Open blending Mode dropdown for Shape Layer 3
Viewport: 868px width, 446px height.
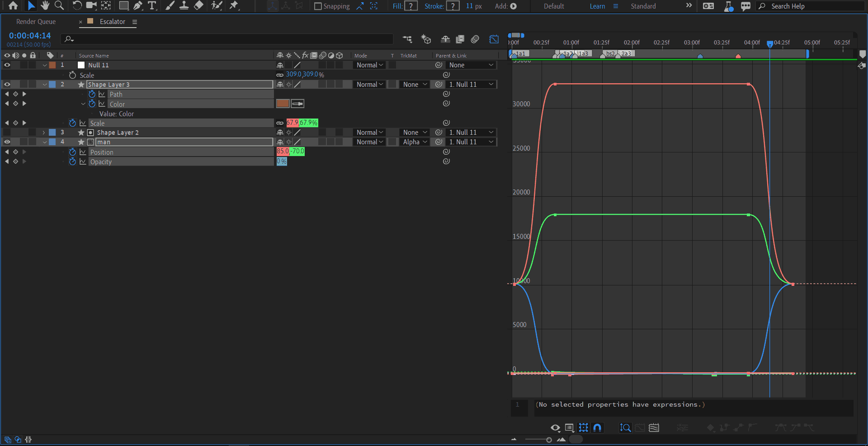[x=369, y=85]
